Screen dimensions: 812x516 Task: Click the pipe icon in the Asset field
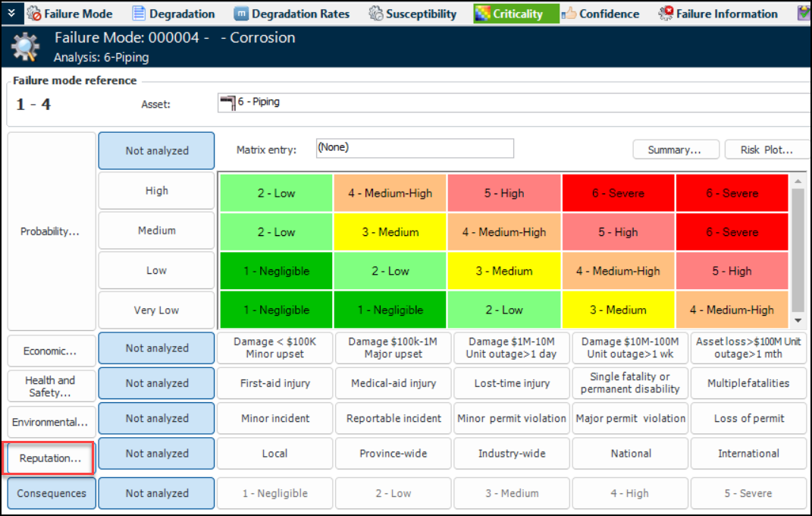pyautogui.click(x=226, y=102)
